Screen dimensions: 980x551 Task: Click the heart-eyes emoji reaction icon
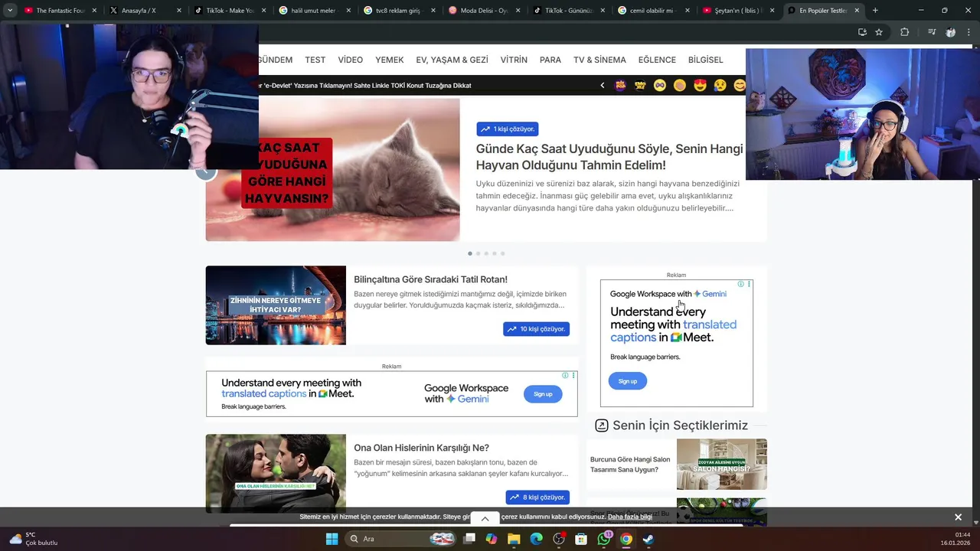(x=700, y=85)
